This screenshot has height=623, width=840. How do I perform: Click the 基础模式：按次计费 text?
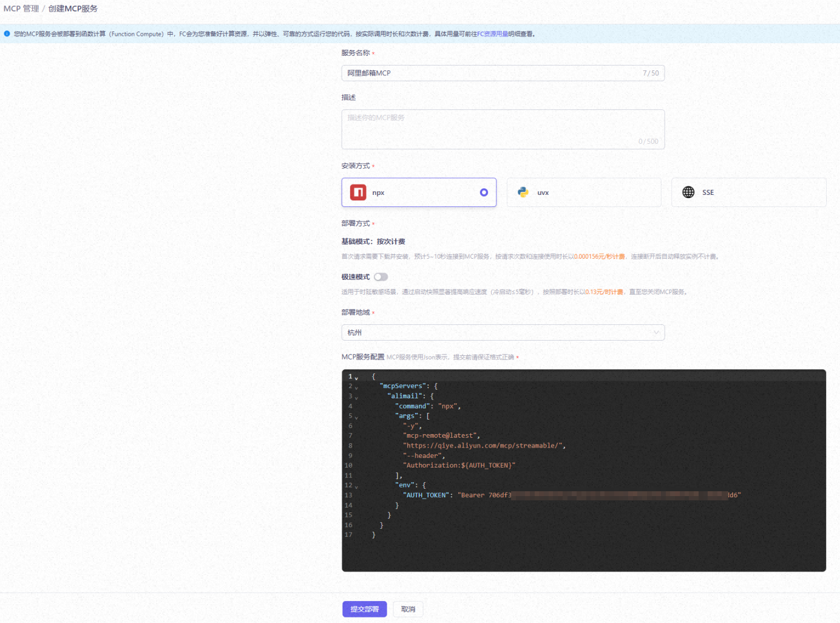point(373,242)
